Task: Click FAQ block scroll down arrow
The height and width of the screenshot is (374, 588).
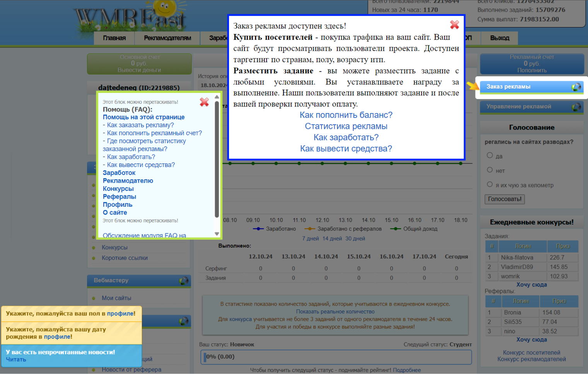Action: coord(217,234)
